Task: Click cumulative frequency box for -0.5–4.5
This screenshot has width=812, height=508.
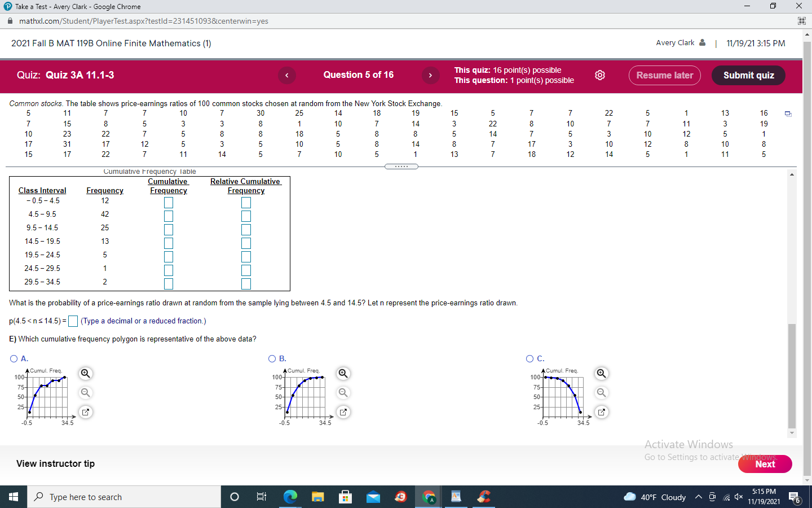Action: point(169,202)
